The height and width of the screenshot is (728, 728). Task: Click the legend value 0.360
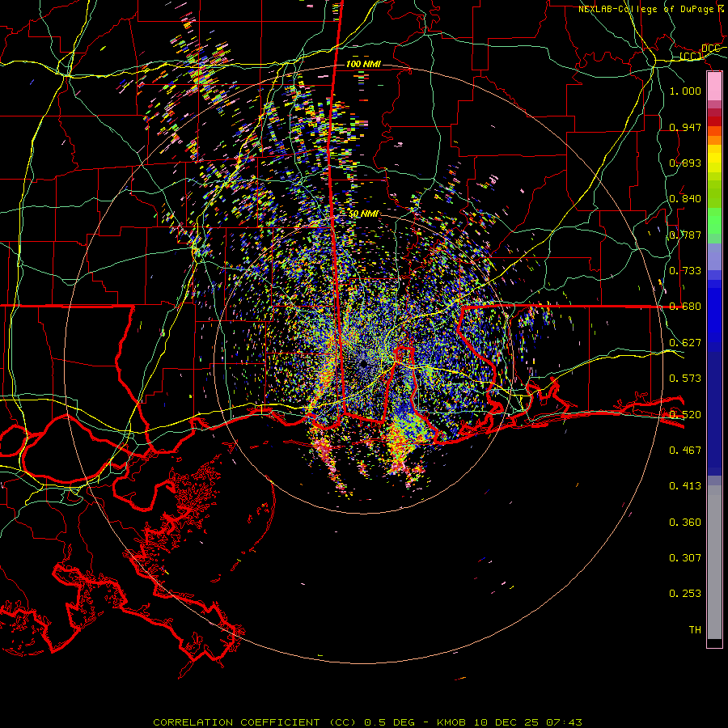[685, 522]
